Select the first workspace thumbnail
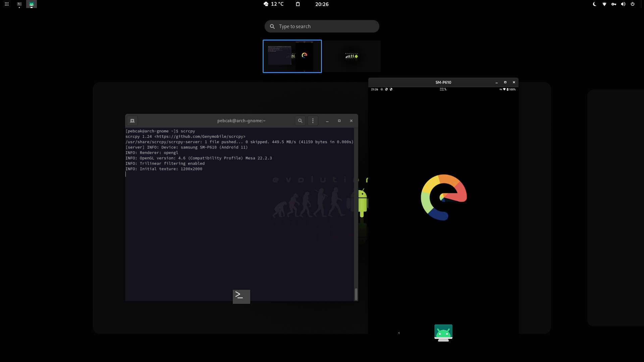 [x=292, y=56]
